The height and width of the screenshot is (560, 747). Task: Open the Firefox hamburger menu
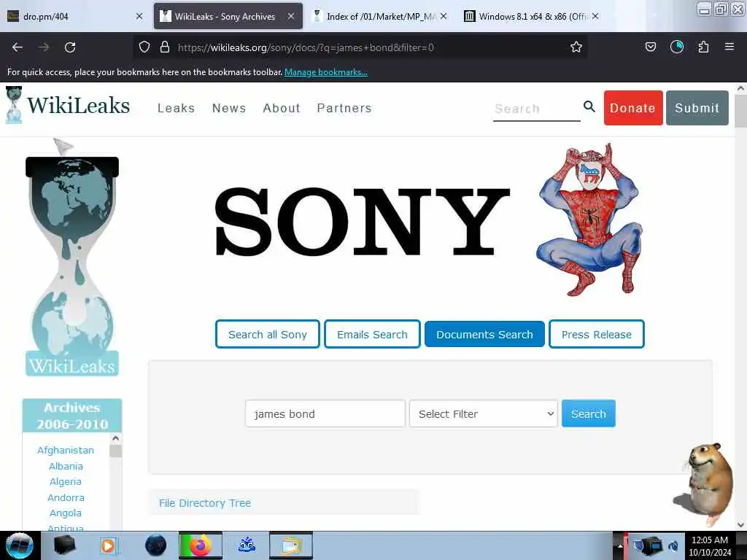(x=729, y=47)
